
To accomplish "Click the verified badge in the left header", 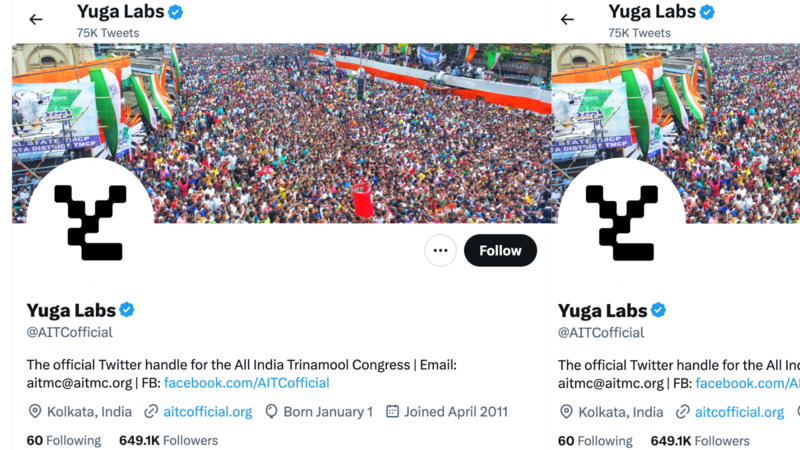I will 176,12.
